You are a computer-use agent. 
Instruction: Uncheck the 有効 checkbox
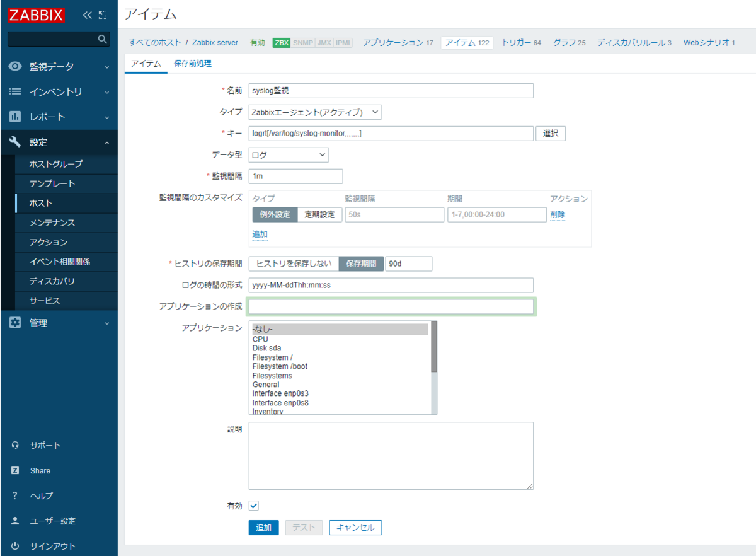pos(253,505)
